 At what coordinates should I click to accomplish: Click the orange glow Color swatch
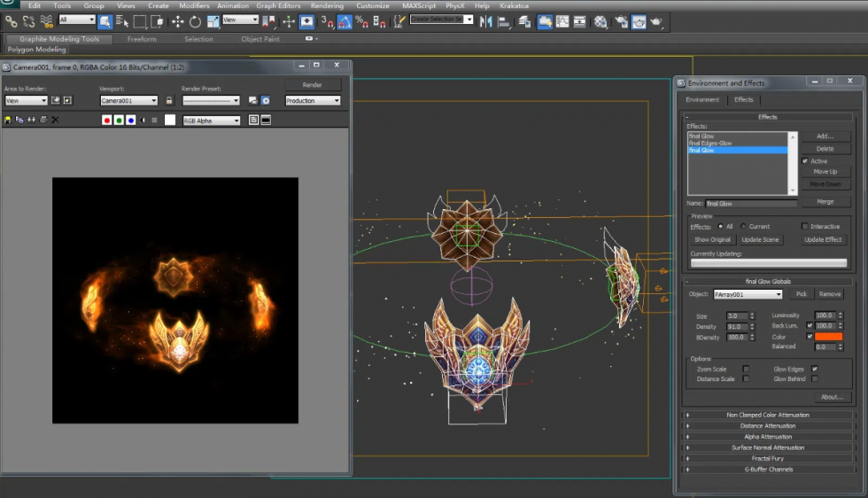(x=828, y=336)
